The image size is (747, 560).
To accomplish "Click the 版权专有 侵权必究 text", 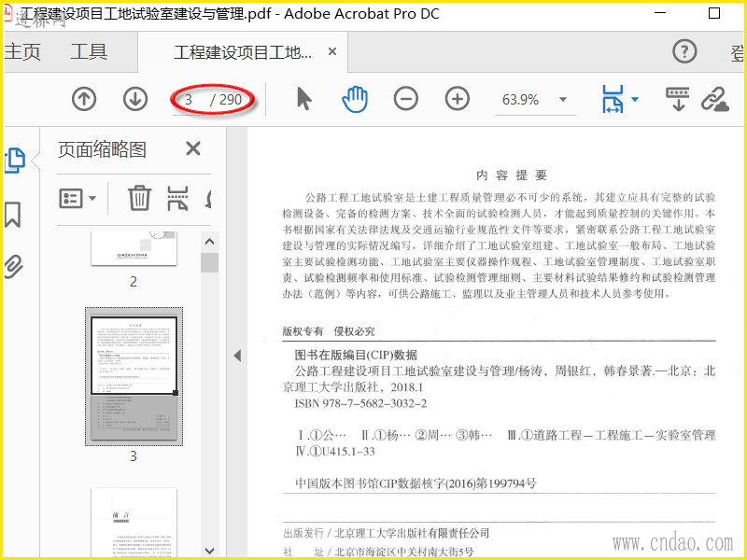I will (x=329, y=331).
